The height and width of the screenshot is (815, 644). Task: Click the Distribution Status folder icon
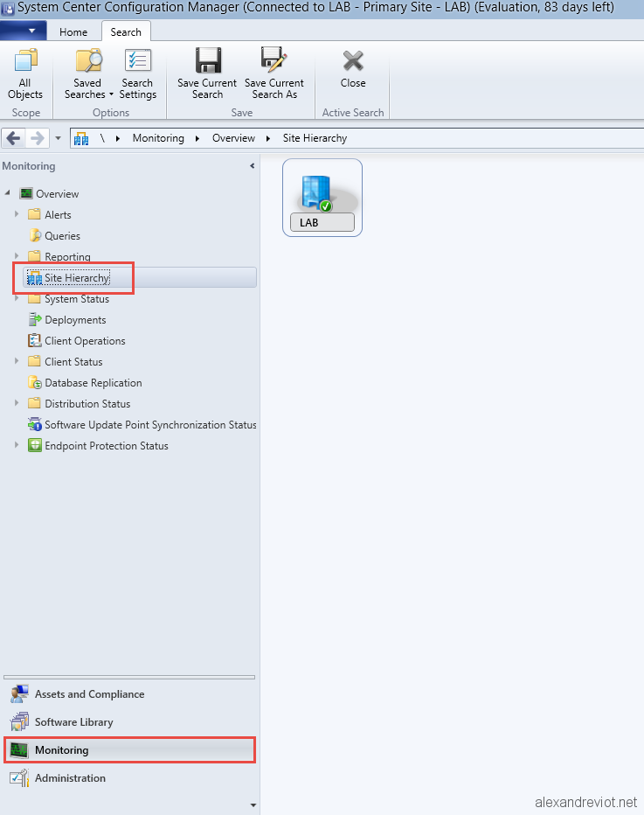coord(34,403)
